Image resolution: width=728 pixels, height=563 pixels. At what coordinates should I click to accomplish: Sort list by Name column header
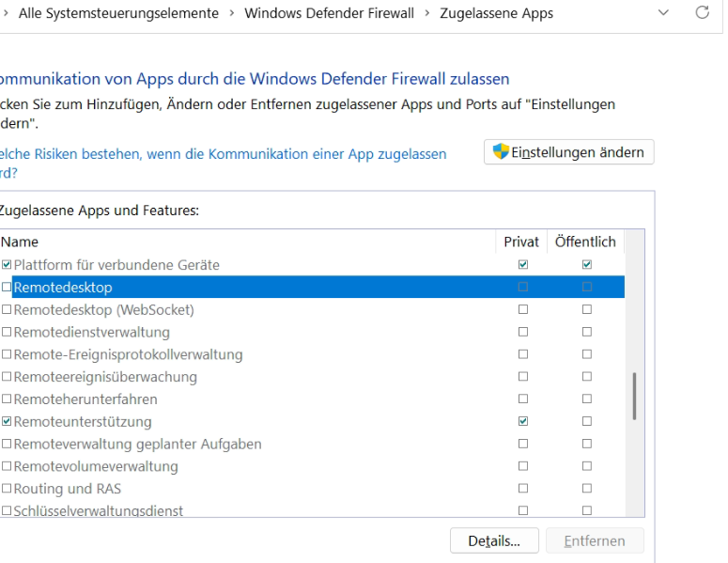247,242
